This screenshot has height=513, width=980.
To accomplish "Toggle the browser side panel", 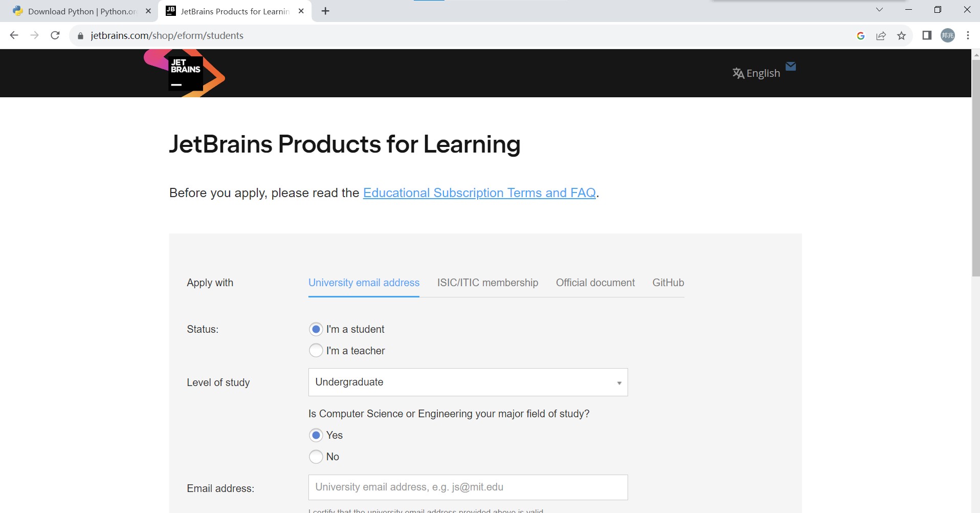I will pyautogui.click(x=927, y=35).
